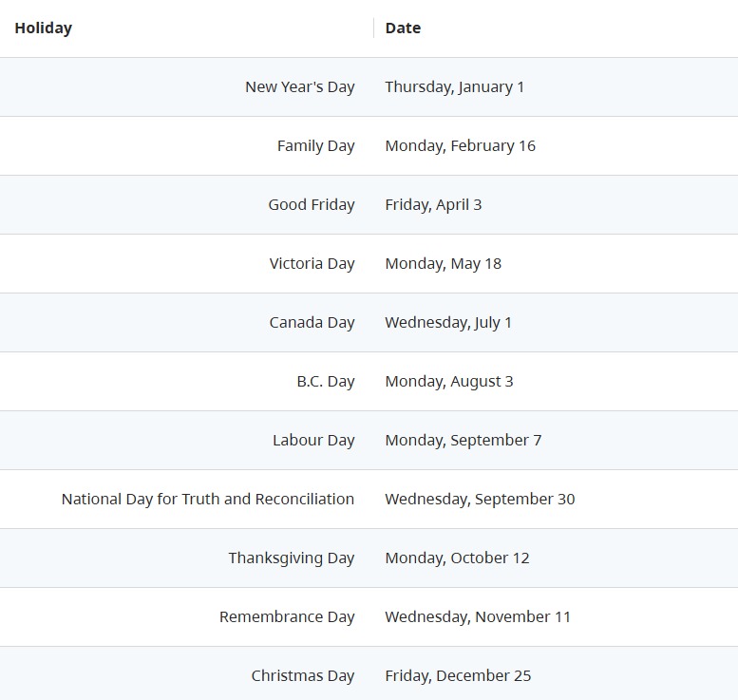Click the Wednesday, July 1 date cell

pyautogui.click(x=448, y=323)
